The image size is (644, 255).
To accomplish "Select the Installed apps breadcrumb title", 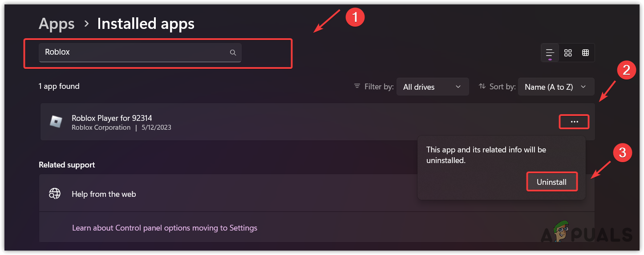I will click(146, 24).
